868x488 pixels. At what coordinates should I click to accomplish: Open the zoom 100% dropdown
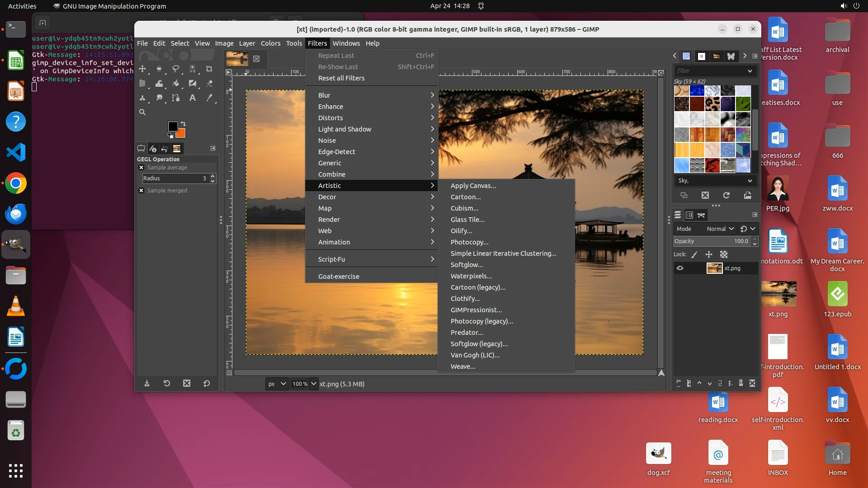[313, 384]
